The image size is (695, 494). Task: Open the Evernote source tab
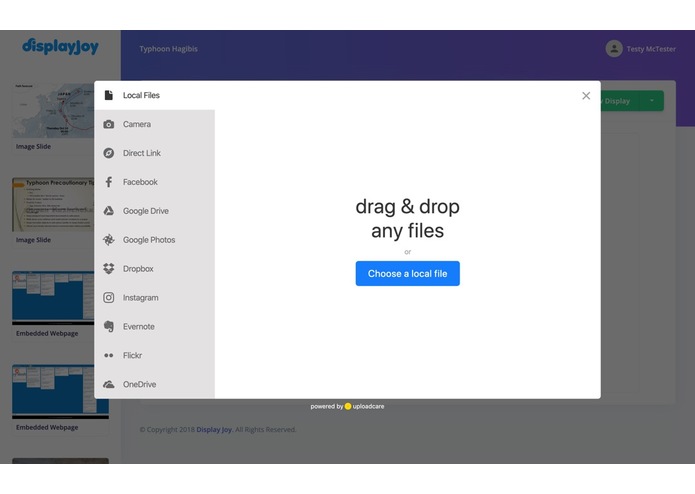click(x=154, y=327)
